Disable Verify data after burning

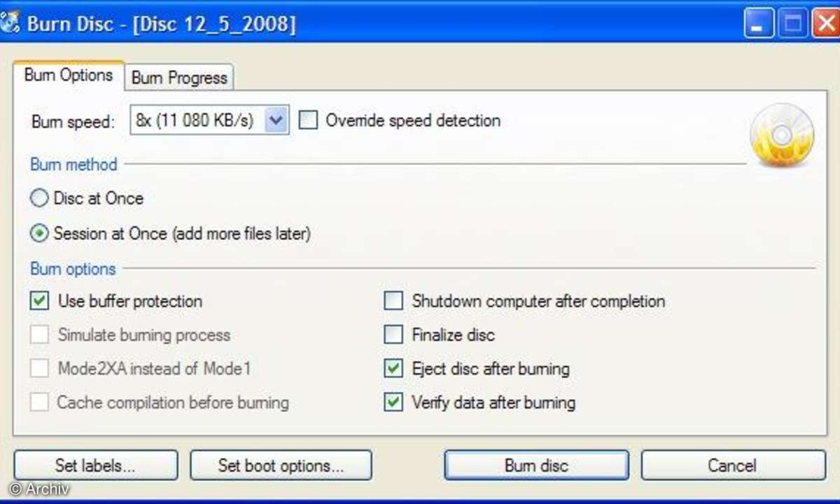click(x=394, y=402)
